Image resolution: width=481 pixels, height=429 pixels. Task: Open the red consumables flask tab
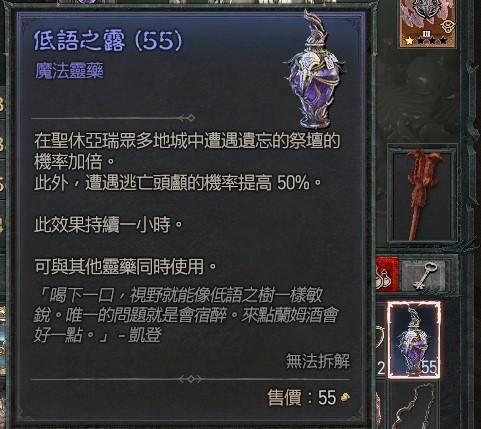(x=387, y=274)
